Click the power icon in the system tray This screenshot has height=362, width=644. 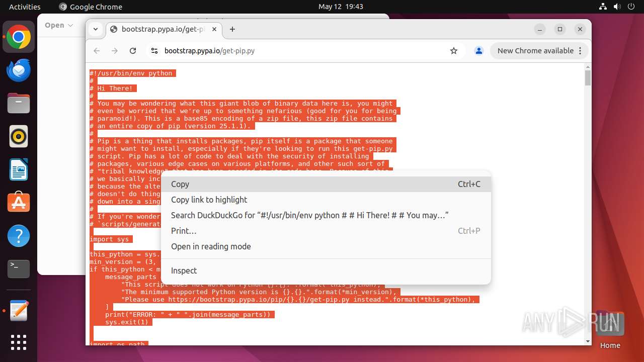(631, 7)
